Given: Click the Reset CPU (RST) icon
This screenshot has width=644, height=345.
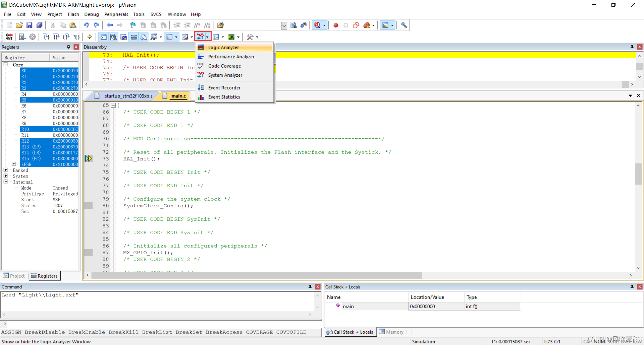Looking at the screenshot, I should [9, 37].
